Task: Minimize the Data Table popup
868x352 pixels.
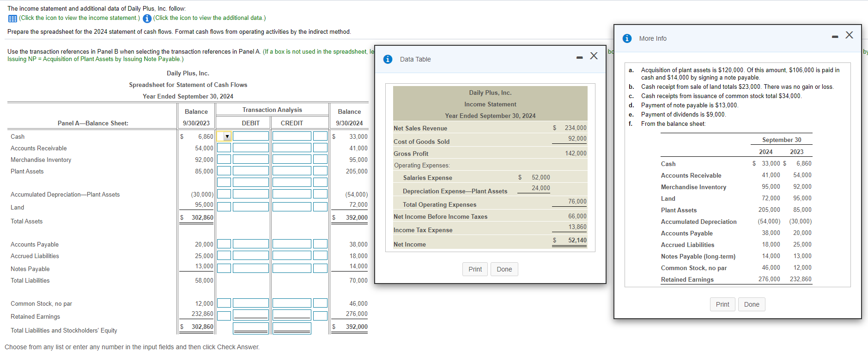Action: [579, 58]
